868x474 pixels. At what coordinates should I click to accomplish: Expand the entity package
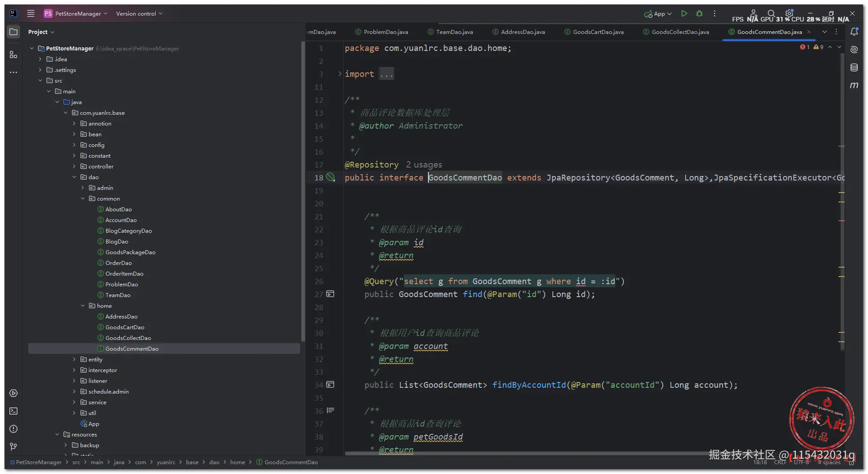pos(74,359)
